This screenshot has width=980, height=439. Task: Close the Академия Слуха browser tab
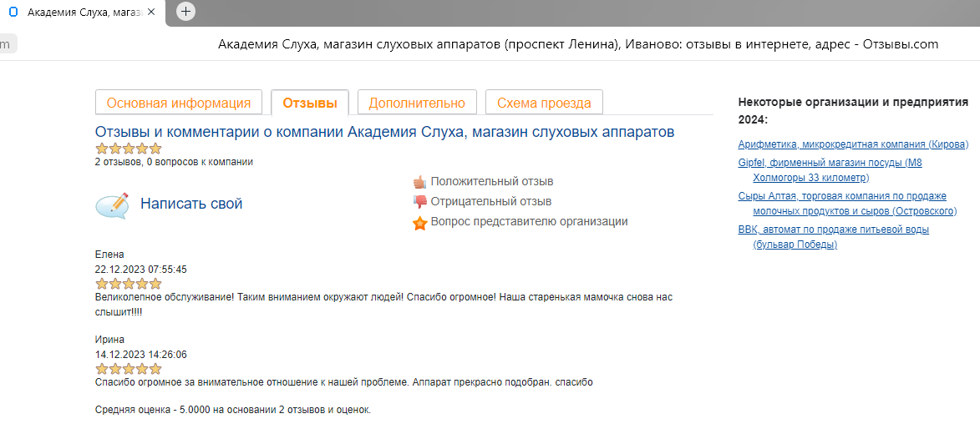[151, 13]
